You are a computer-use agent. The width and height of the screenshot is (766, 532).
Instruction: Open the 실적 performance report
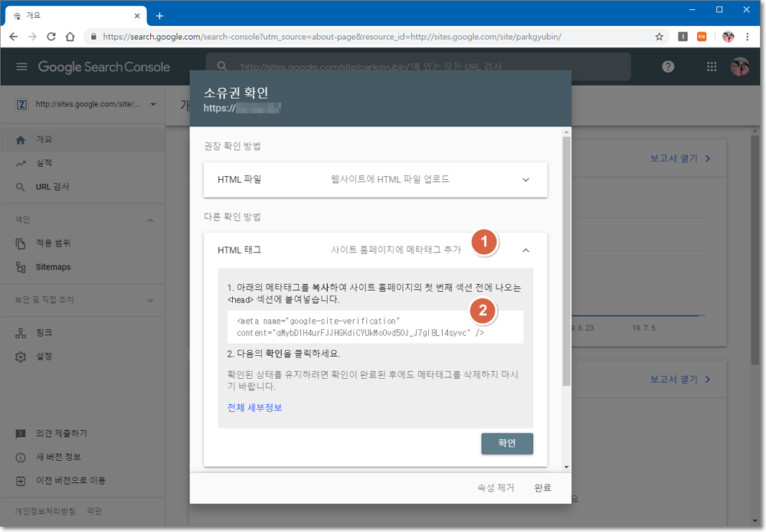[x=83, y=163]
